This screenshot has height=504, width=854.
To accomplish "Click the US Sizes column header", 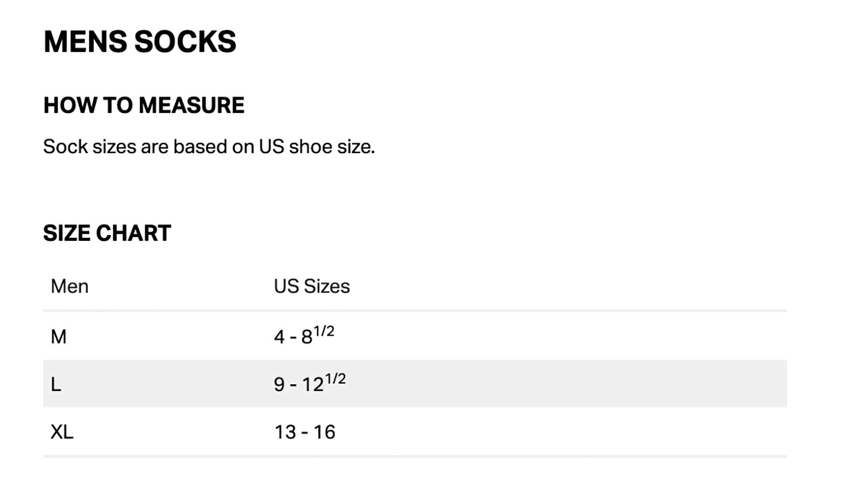I will (x=312, y=286).
